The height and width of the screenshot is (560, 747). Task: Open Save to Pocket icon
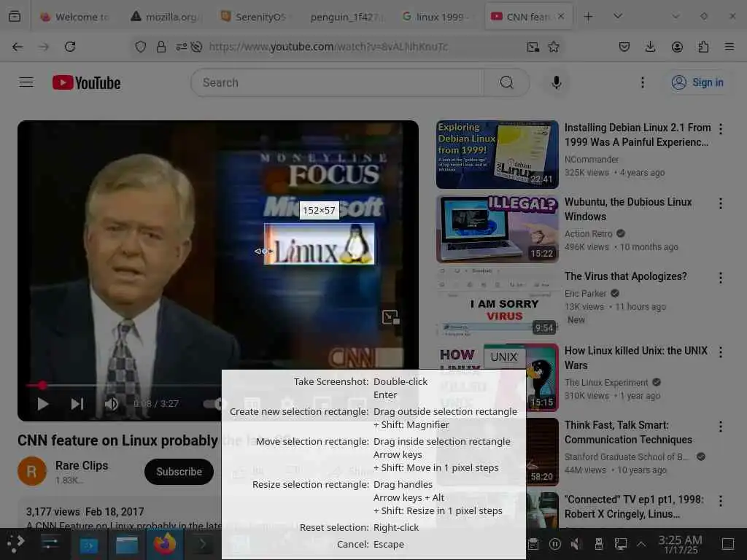coord(624,47)
